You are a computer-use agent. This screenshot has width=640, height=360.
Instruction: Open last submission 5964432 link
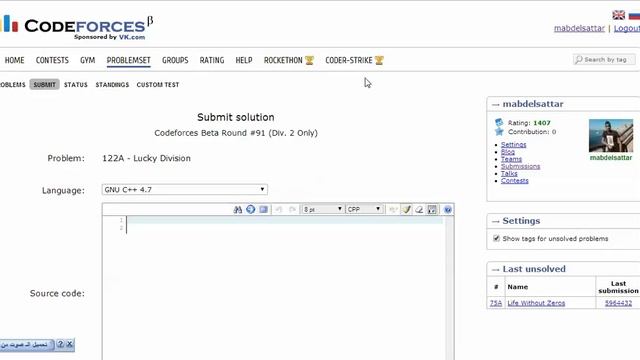tap(618, 303)
